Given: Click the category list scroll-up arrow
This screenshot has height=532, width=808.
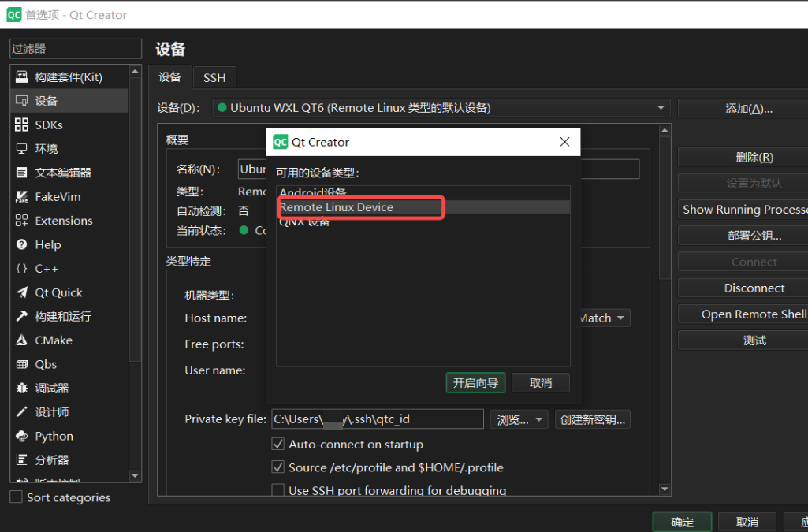Looking at the screenshot, I should [x=135, y=71].
